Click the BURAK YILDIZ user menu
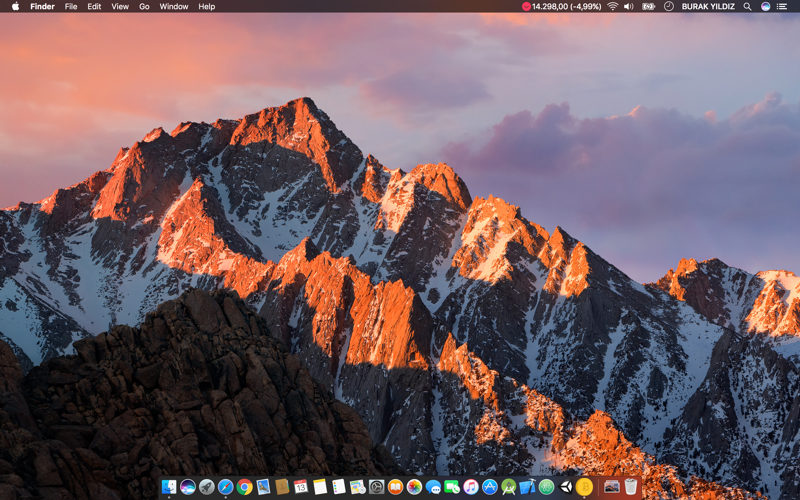 (x=708, y=6)
